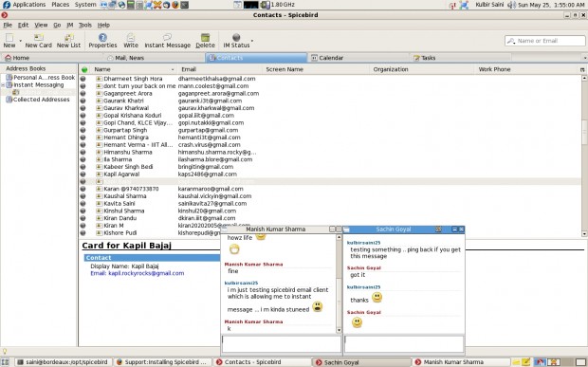
Task: Click the email gopal.iiit@gmail.com
Action: pyautogui.click(x=206, y=116)
